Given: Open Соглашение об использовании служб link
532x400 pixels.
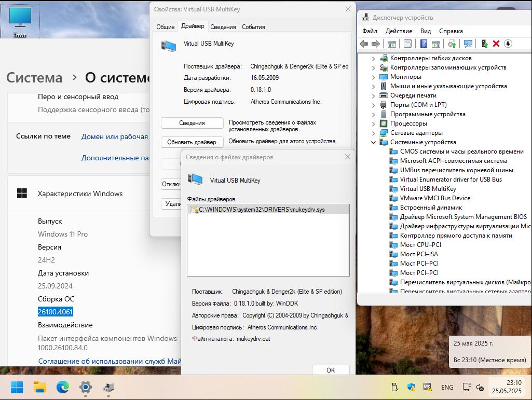Looking at the screenshot, I should coord(110,361).
